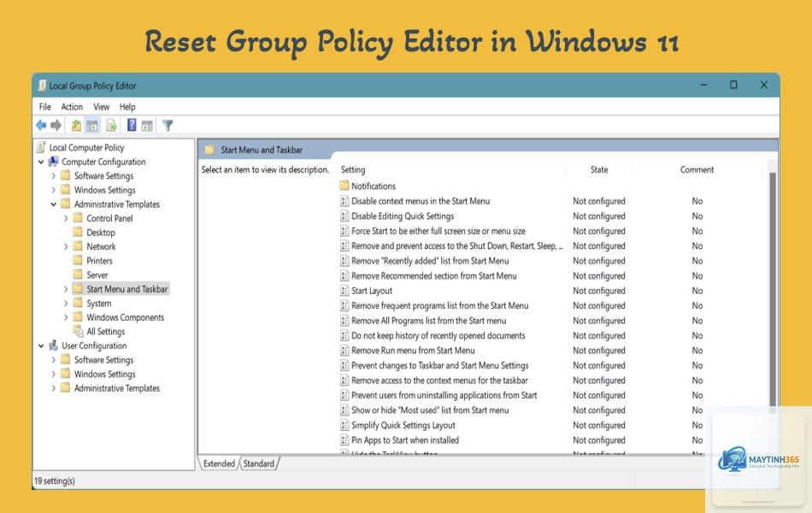Image resolution: width=812 pixels, height=513 pixels.
Task: Click the Filter funnel toolbar icon
Action: (x=168, y=126)
